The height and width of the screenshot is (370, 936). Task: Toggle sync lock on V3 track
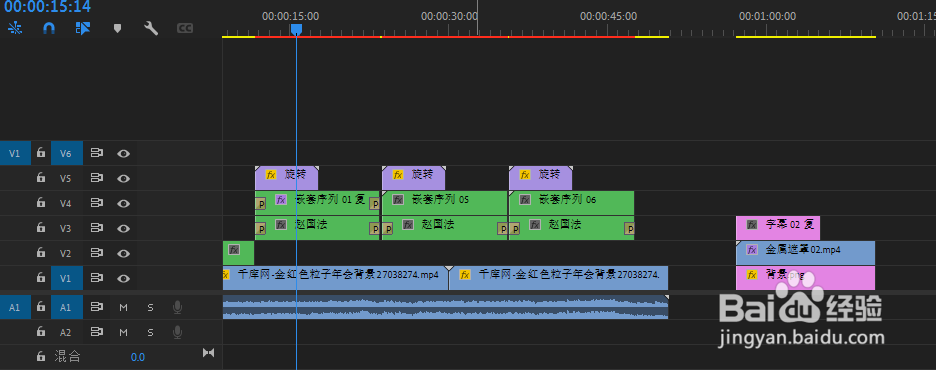point(97,228)
